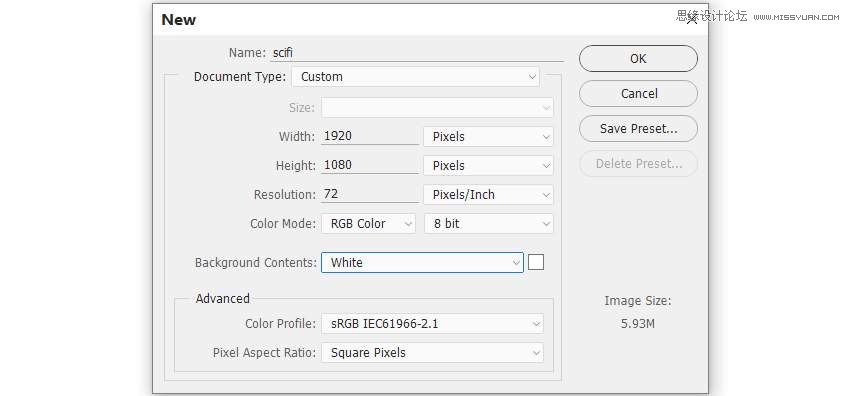Click the Resolution field showing 72
This screenshot has width=850, height=396.
(x=370, y=194)
